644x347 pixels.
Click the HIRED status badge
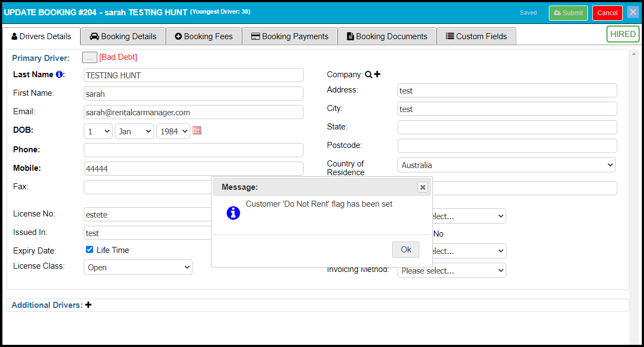point(623,34)
